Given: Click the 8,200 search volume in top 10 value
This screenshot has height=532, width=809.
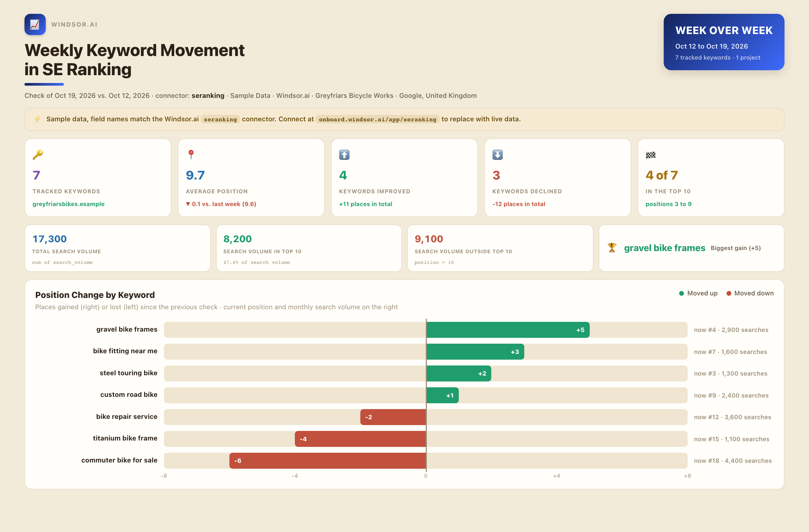Looking at the screenshot, I should (x=237, y=239).
